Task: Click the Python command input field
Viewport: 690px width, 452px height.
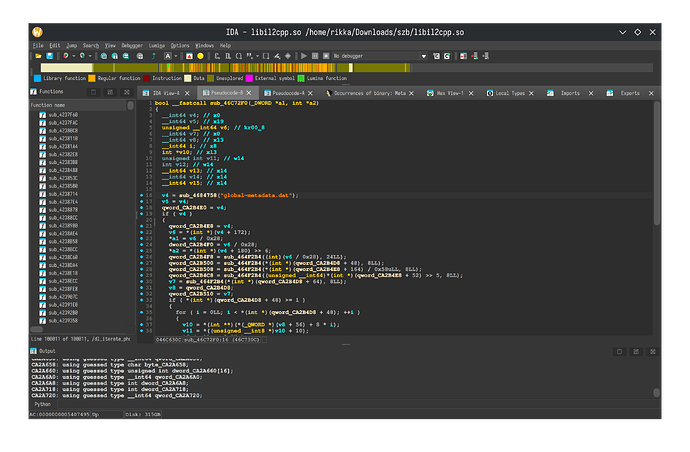Action: (358, 404)
